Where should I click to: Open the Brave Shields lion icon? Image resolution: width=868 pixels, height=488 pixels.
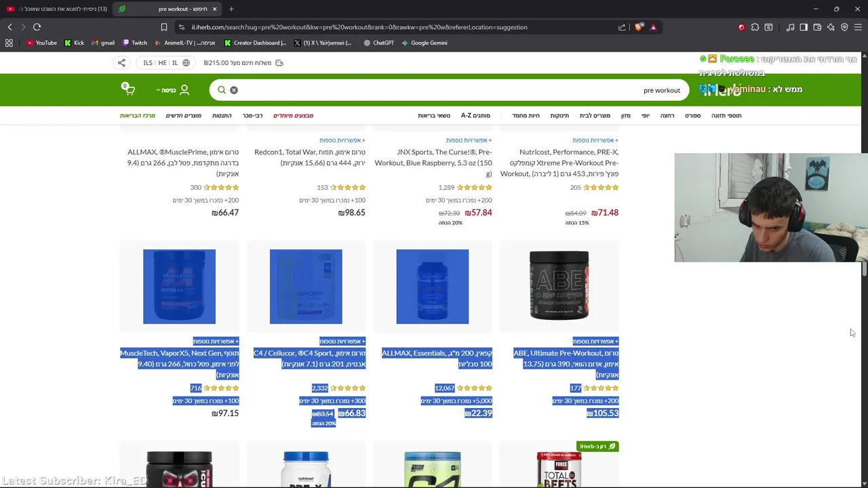639,27
